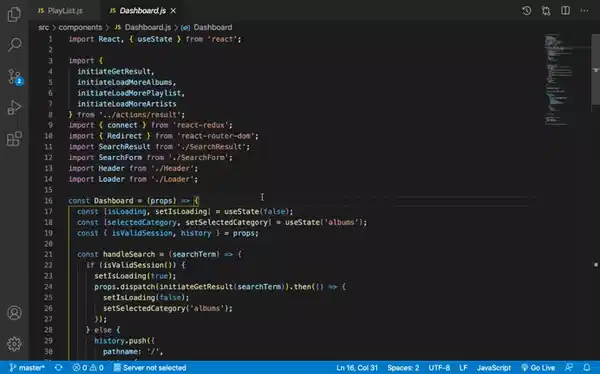
Task: Open Source Control with 2 changes
Action: 15,77
